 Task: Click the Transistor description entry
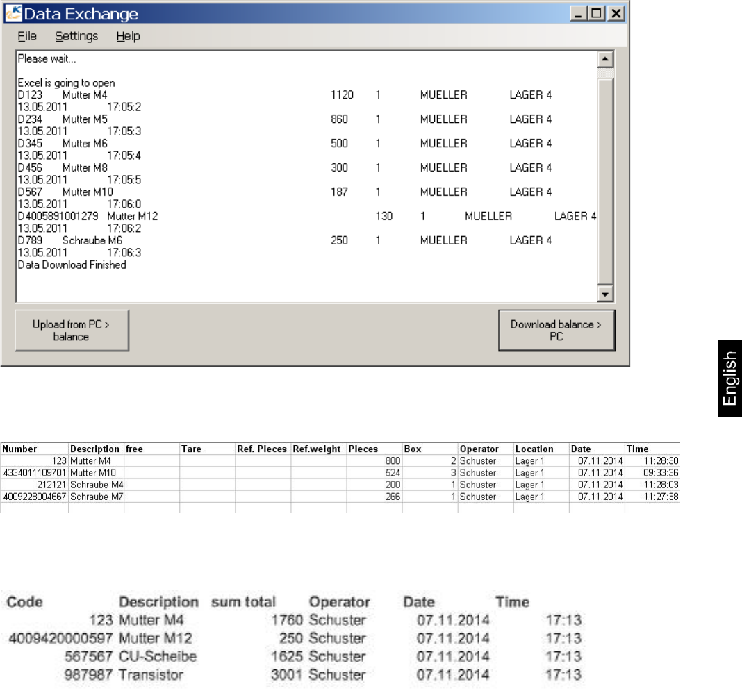point(151,675)
